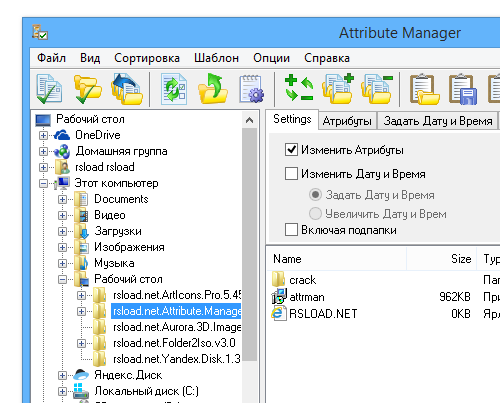Screen dimensions: 500x403
Task: Click the select all files toolbar icon
Action: pyautogui.click(x=49, y=89)
